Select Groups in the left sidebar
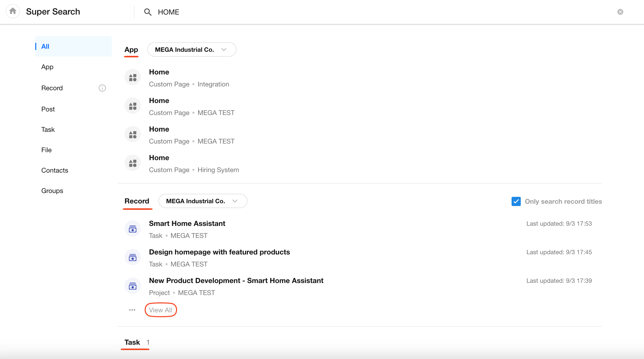This screenshot has height=359, width=644. pyautogui.click(x=52, y=191)
